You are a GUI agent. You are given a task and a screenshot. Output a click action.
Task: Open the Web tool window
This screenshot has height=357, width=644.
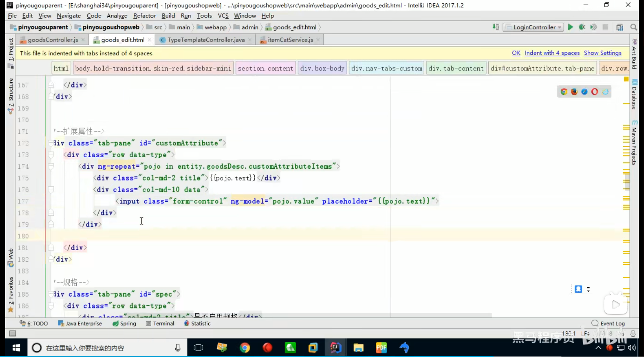[x=10, y=258]
